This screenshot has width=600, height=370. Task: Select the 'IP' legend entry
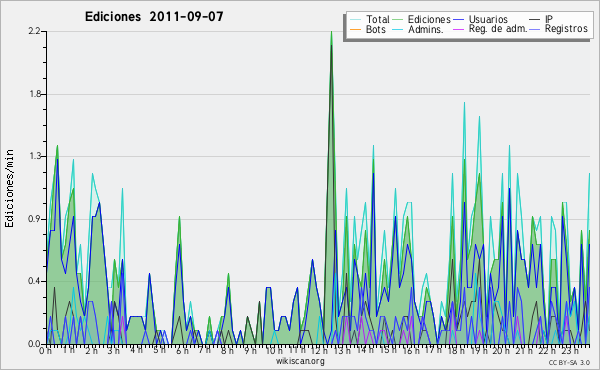coord(549,19)
